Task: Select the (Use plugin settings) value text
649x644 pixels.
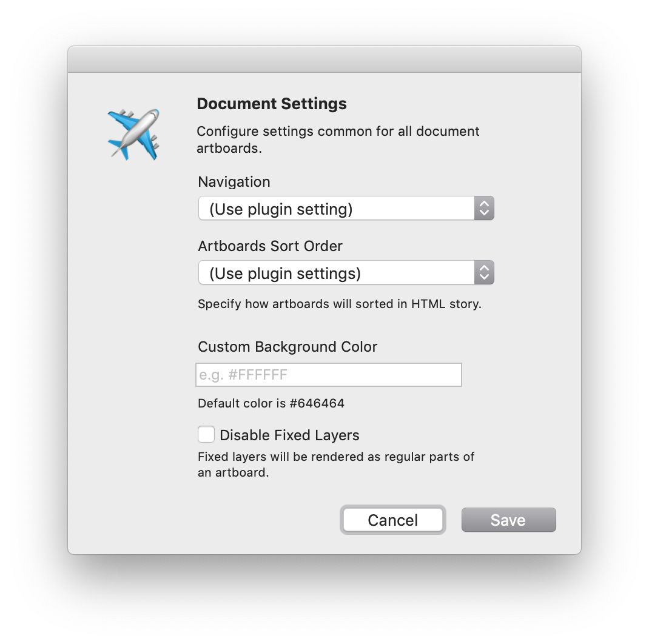Action: pyautogui.click(x=285, y=273)
